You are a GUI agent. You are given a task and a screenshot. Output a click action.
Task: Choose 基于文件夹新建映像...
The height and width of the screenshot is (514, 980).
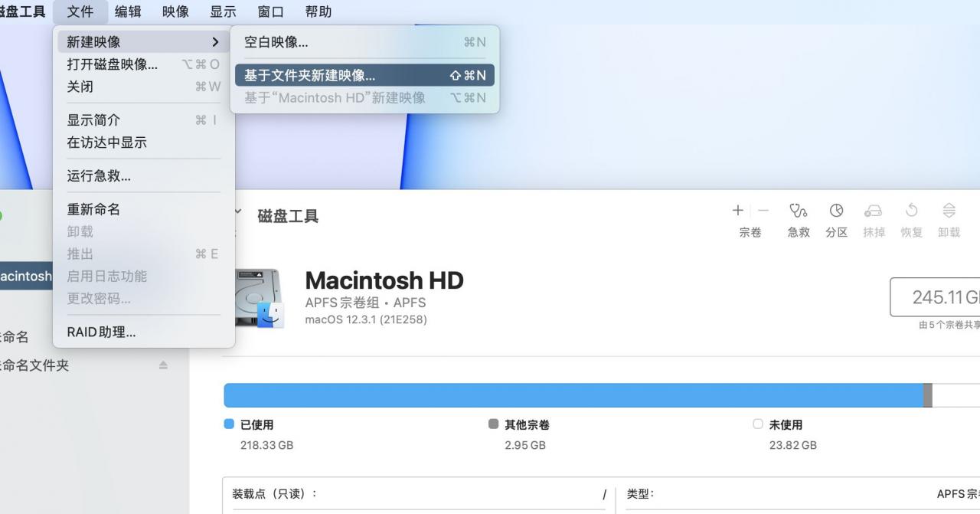coord(364,75)
